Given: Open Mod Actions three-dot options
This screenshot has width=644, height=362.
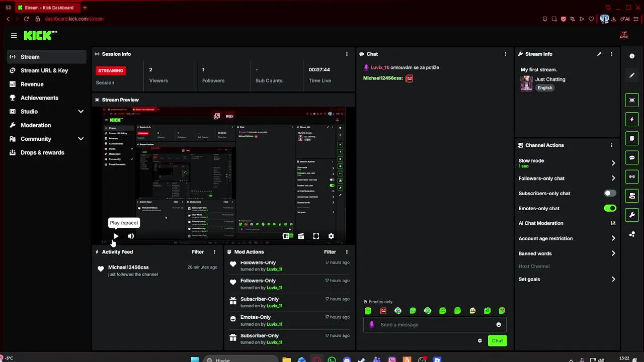Looking at the screenshot, I should (347, 252).
